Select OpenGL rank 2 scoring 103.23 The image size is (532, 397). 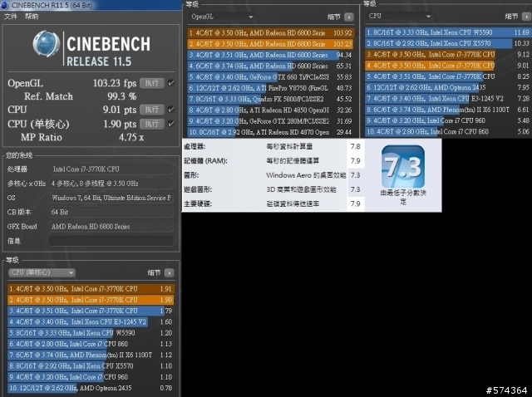click(x=271, y=44)
